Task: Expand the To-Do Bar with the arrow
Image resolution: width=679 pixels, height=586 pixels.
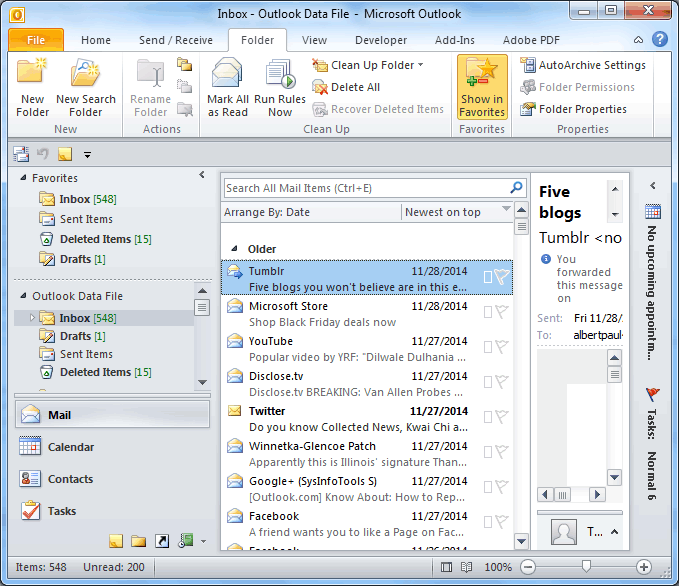Action: [x=653, y=185]
